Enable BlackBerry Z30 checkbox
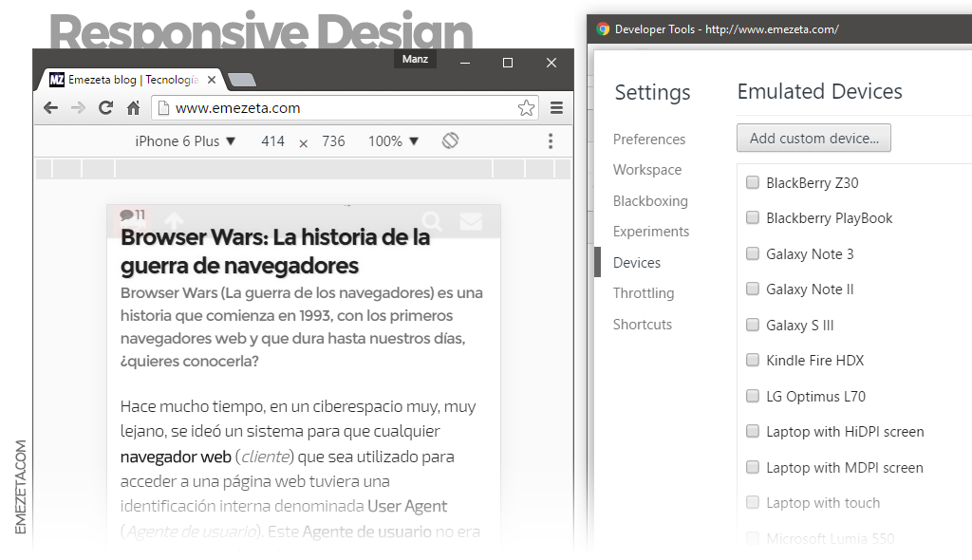The width and height of the screenshot is (972, 560). pos(753,182)
